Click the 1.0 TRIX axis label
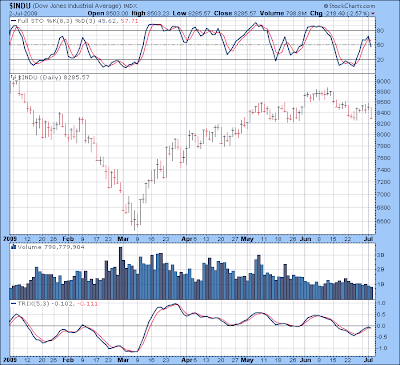Viewport: 400px width, 365px height. [x=382, y=303]
